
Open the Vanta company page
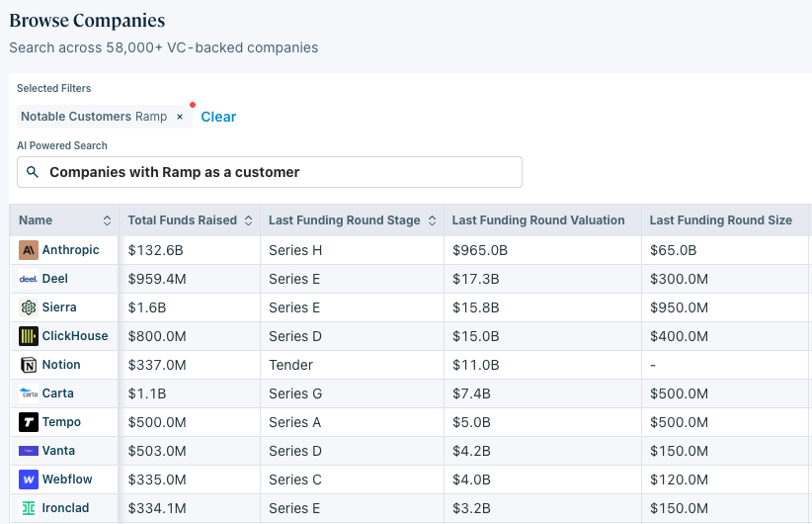58,451
